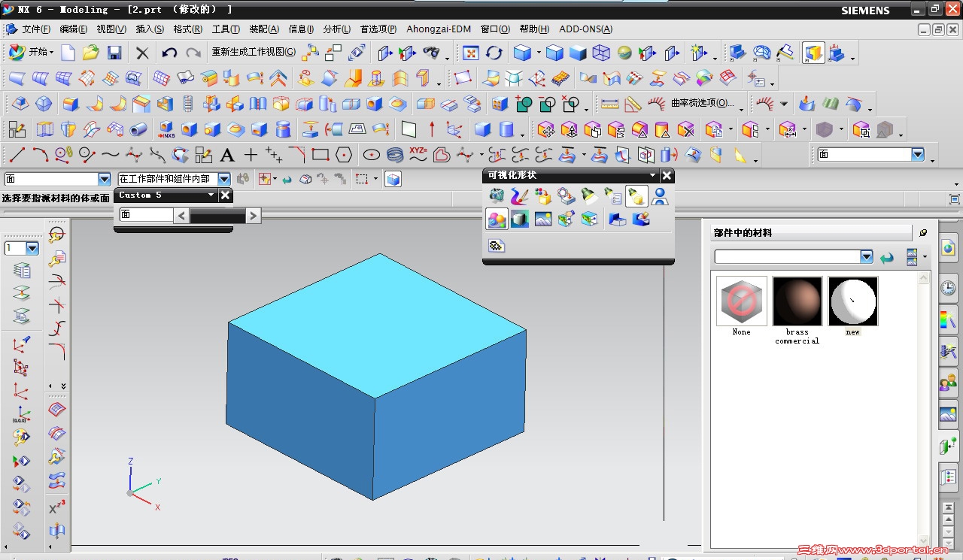Click the checkered icon in 可视化形状 toolbar
Screen dimensions: 963x560
pos(497,246)
